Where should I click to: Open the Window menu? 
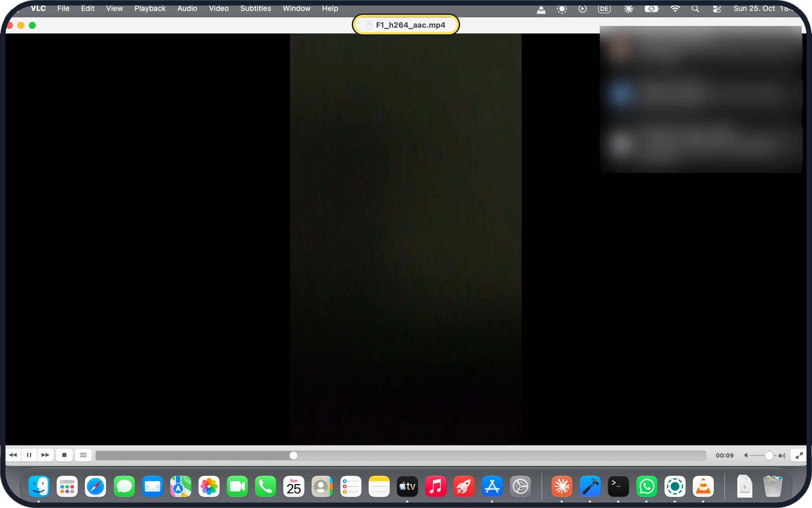tap(296, 8)
